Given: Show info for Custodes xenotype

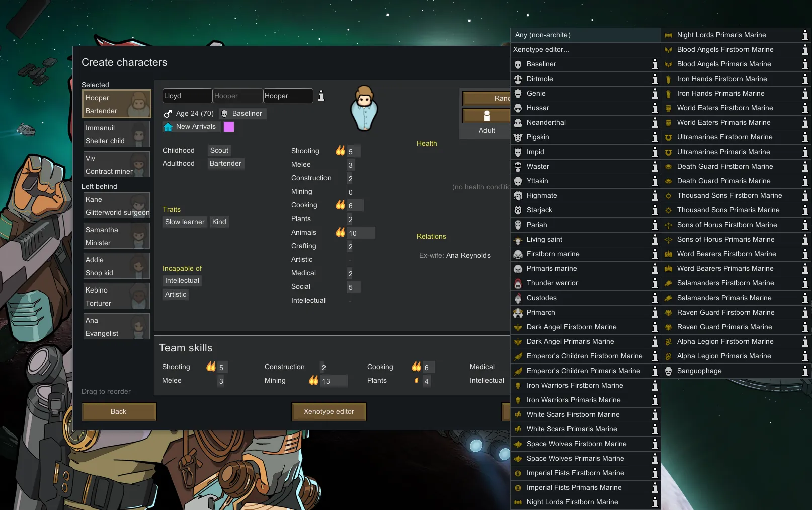Looking at the screenshot, I should pyautogui.click(x=655, y=298).
